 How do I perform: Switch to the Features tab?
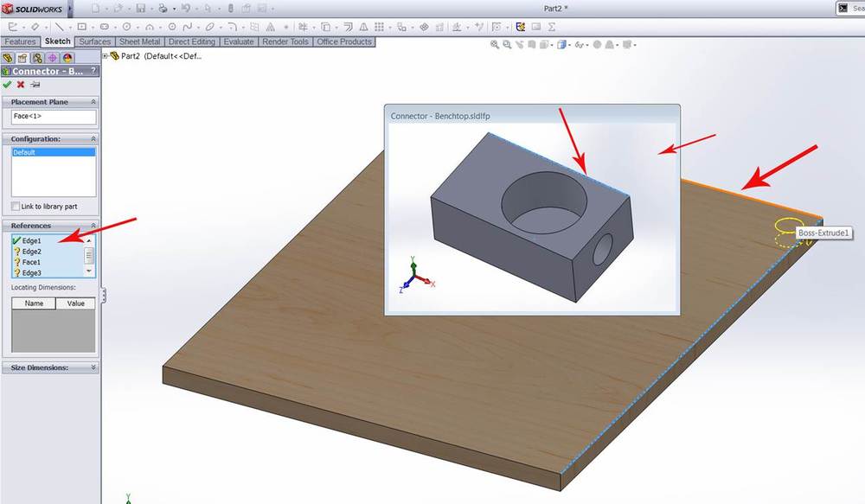[20, 41]
